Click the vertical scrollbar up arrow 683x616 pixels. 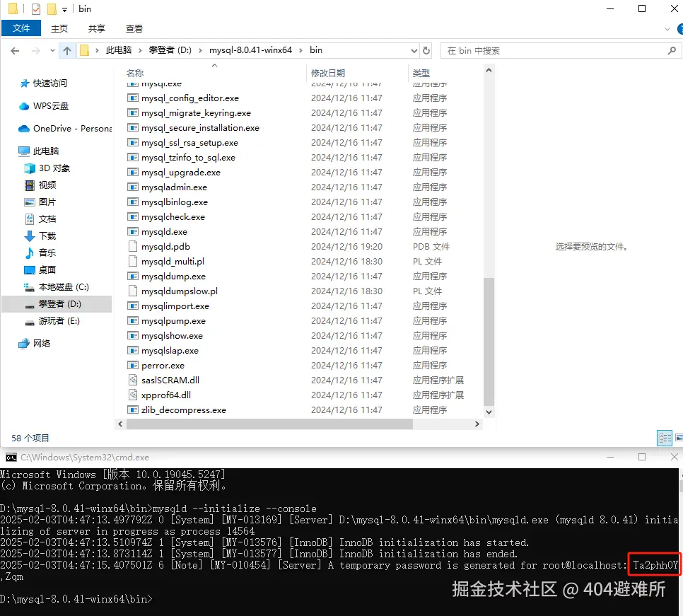[x=489, y=70]
